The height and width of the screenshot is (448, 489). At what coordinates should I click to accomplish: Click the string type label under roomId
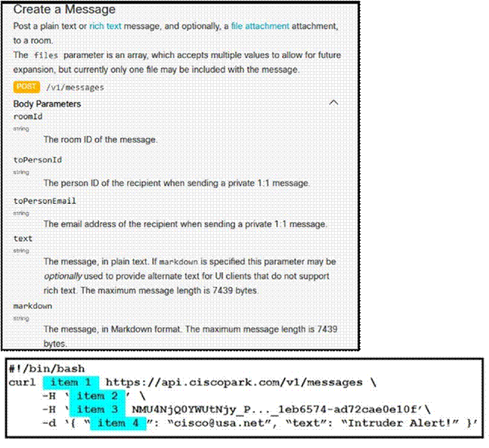coord(21,128)
